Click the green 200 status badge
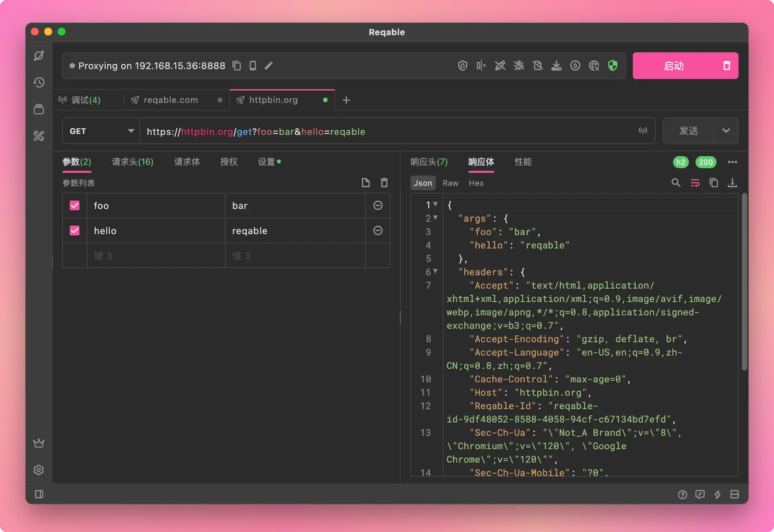Screen dimensions: 774x532 click(x=705, y=162)
